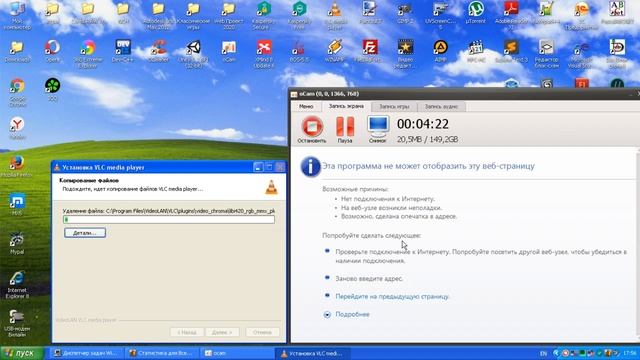Launch Kaspersky Secure desktop shortcut
This screenshot has height=360, width=640.
pyautogui.click(x=264, y=16)
